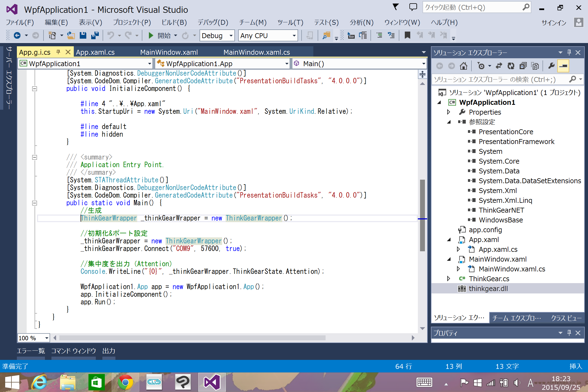Click the vertical scrollbar thumb in editor
Image resolution: width=588 pixels, height=392 pixels.
[x=422, y=215]
